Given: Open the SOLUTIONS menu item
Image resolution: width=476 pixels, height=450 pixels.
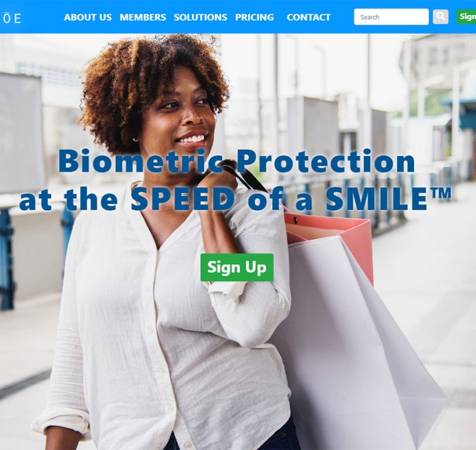Looking at the screenshot, I should (200, 17).
